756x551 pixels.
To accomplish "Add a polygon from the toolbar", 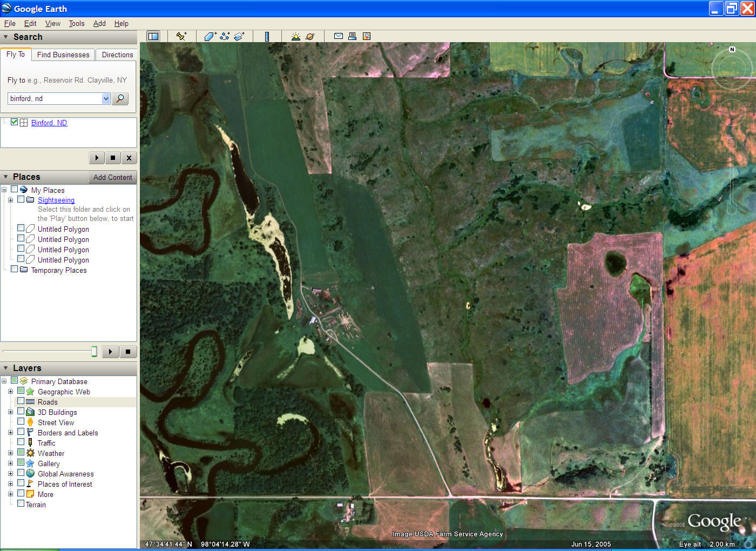I will click(210, 36).
